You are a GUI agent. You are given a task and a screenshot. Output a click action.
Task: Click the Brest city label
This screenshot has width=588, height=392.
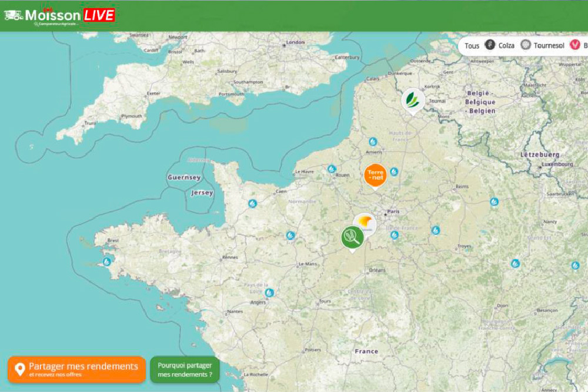point(113,240)
